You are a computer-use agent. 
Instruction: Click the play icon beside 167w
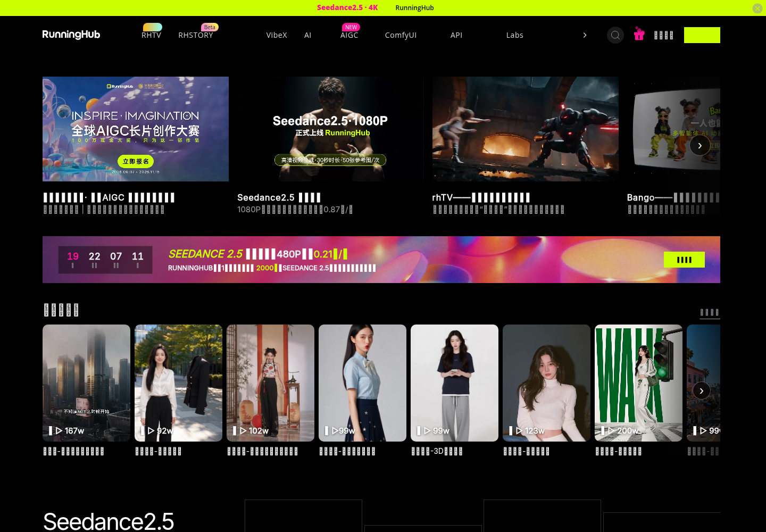pyautogui.click(x=59, y=431)
